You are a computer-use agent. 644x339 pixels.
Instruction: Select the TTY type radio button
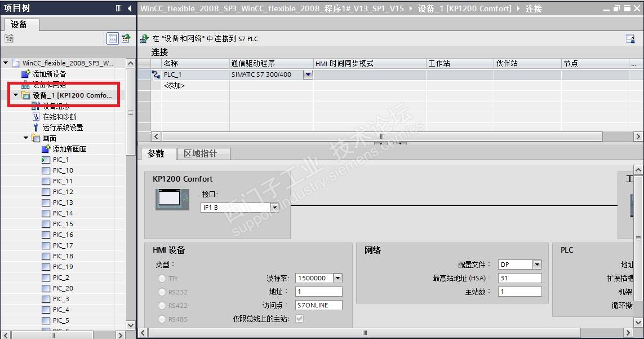point(162,279)
